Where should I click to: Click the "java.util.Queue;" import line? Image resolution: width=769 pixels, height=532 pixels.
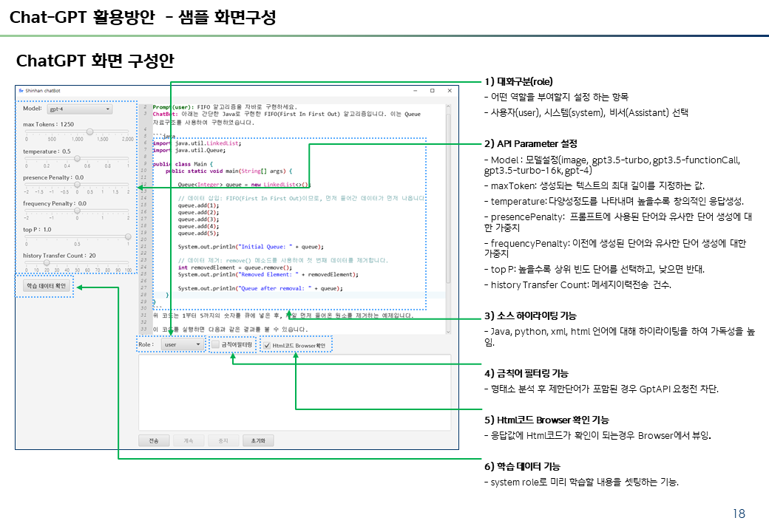(189, 151)
